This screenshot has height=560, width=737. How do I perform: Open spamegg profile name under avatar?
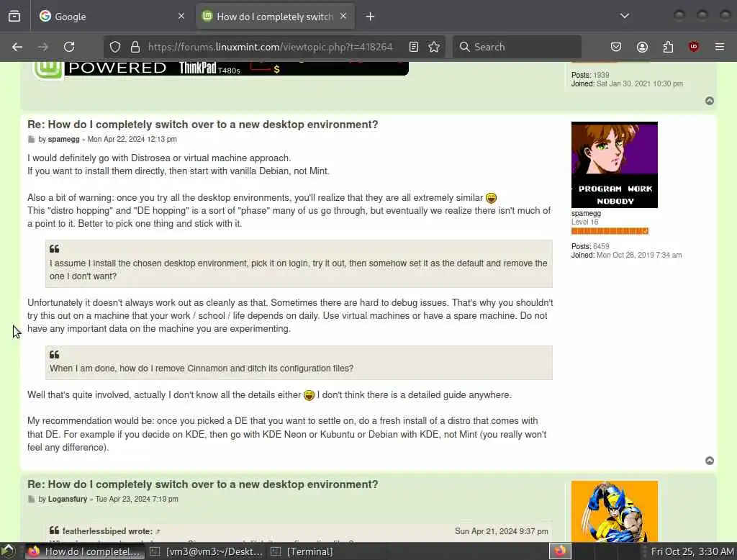586,214
